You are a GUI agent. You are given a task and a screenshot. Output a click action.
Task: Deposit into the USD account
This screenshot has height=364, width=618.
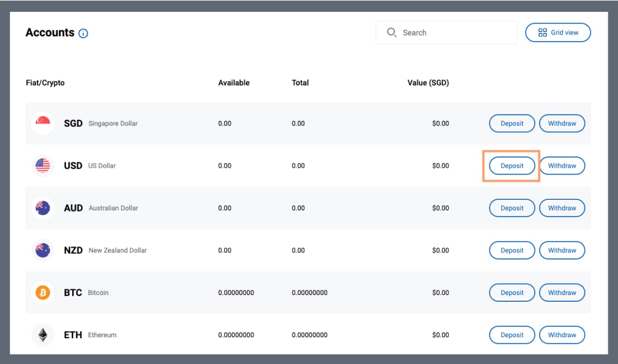click(511, 166)
